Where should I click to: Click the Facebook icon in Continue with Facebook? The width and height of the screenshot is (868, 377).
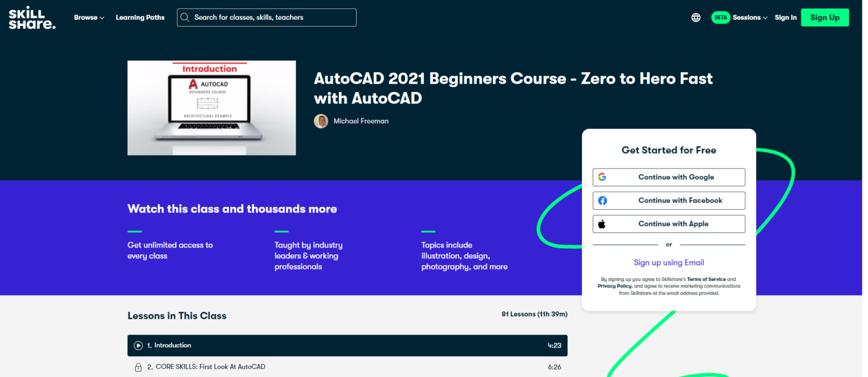[601, 200]
